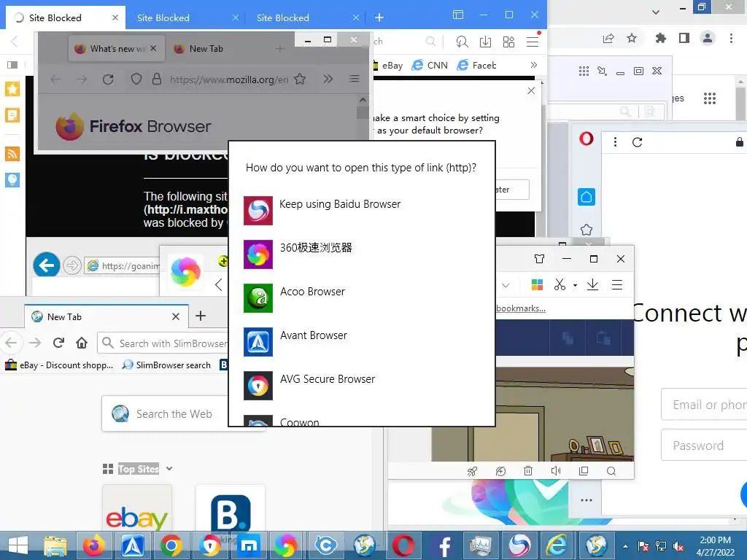Switch to second Site Blocked tab
Image resolution: width=747 pixels, height=560 pixels.
click(185, 17)
